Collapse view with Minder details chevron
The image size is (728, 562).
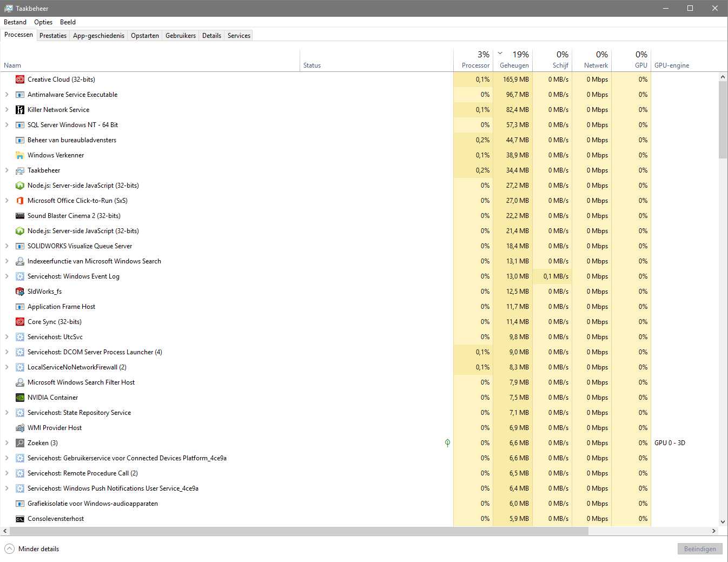tap(9, 548)
